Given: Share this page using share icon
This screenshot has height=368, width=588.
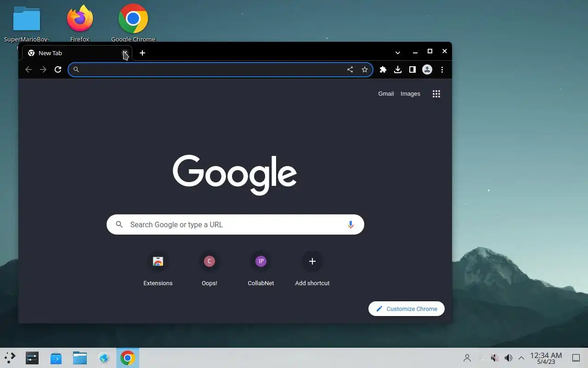Looking at the screenshot, I should [350, 69].
